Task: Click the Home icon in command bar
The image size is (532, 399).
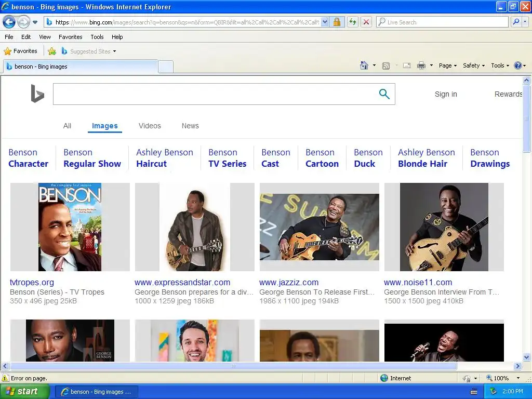Action: [364, 65]
